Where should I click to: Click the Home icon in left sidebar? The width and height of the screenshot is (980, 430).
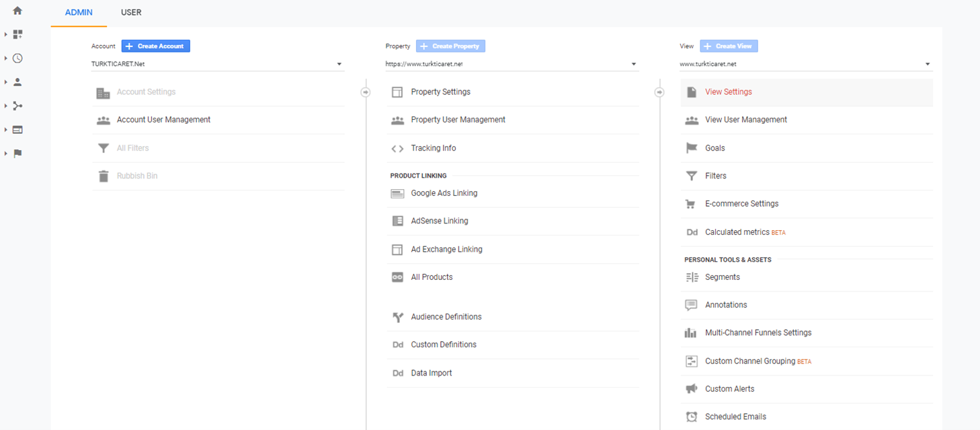[17, 11]
